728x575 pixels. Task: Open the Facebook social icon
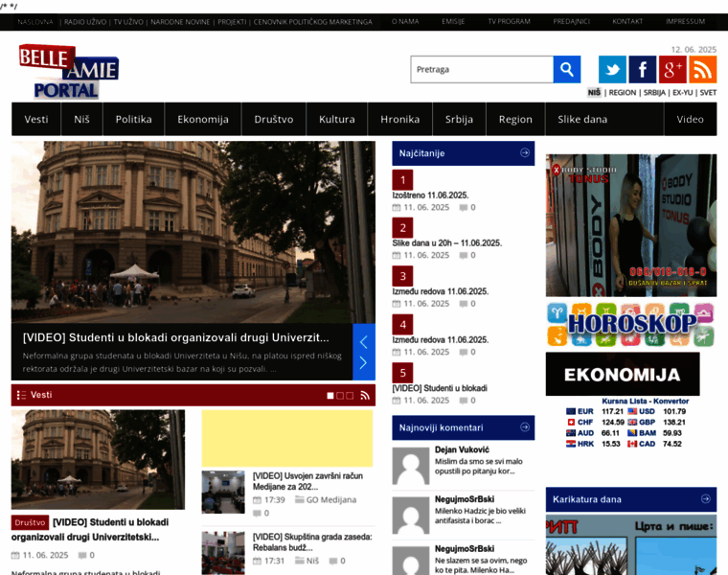point(642,69)
